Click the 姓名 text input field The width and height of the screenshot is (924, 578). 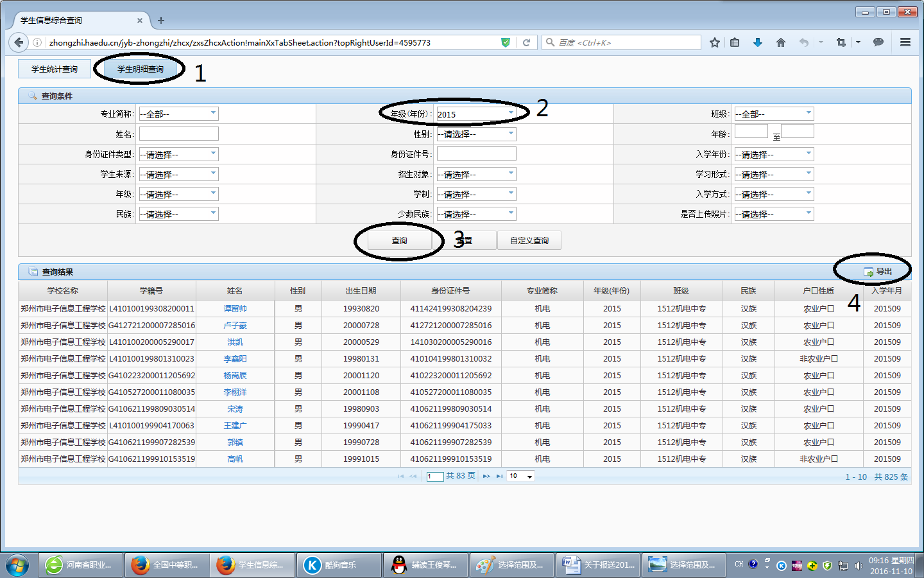click(178, 134)
